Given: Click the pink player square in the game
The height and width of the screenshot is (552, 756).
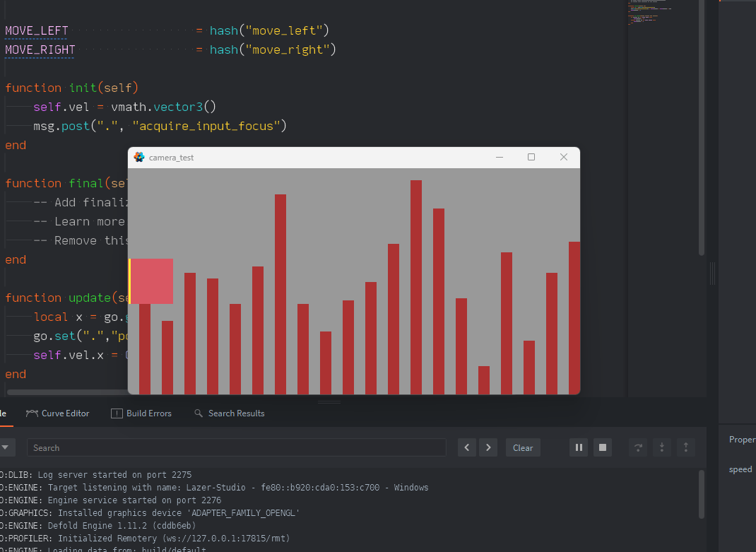Looking at the screenshot, I should [152, 281].
